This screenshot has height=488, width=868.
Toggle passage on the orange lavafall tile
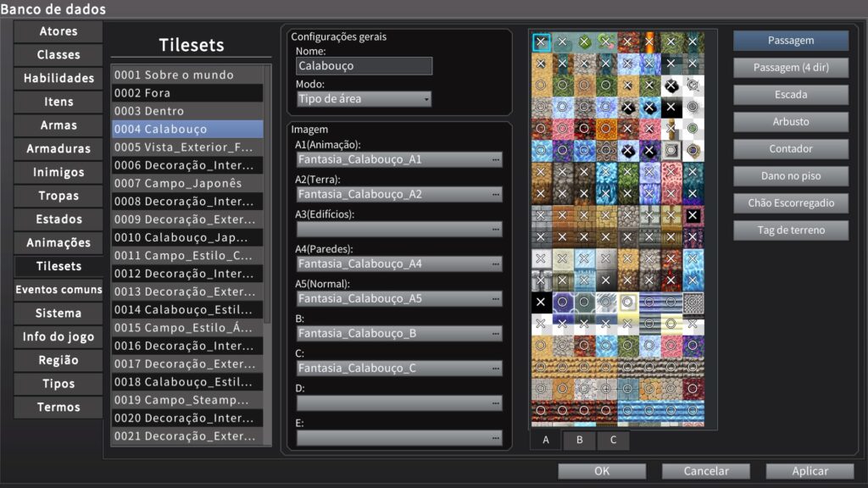[x=649, y=42]
